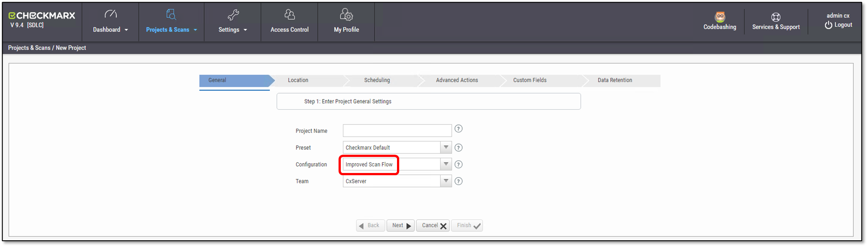Click the 'V 9.4 [SDLC]' version text

click(27, 25)
